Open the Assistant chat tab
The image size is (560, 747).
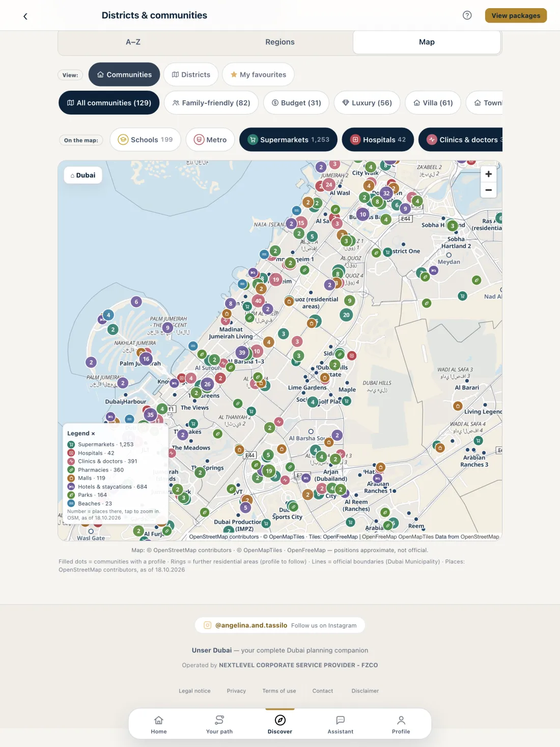pos(341,724)
